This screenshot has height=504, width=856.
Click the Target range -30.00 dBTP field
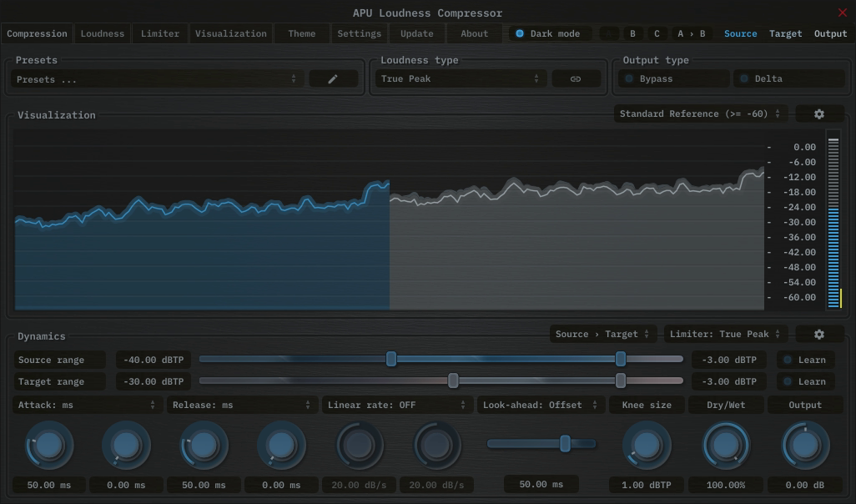154,381
